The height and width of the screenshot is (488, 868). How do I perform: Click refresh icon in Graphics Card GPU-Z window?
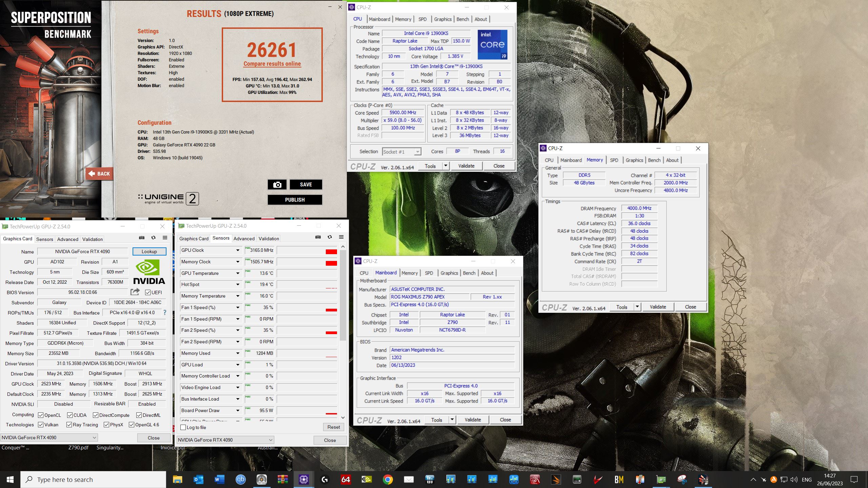(x=153, y=238)
